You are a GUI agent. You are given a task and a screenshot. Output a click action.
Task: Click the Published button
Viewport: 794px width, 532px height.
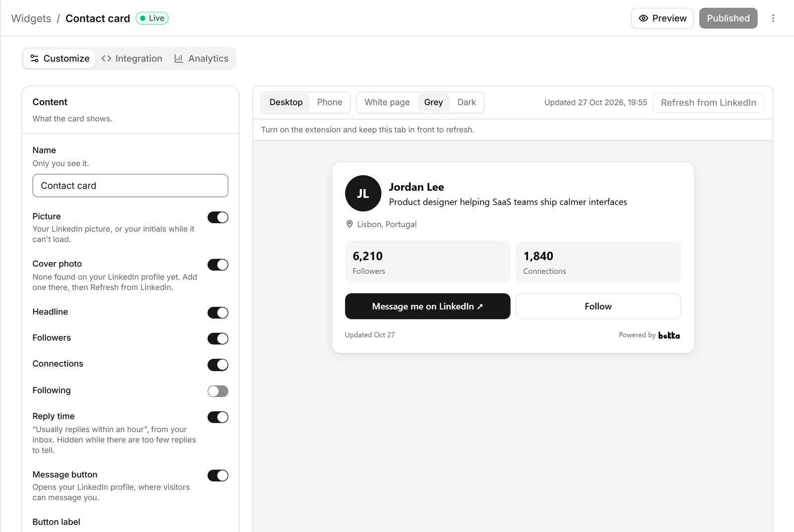point(728,18)
